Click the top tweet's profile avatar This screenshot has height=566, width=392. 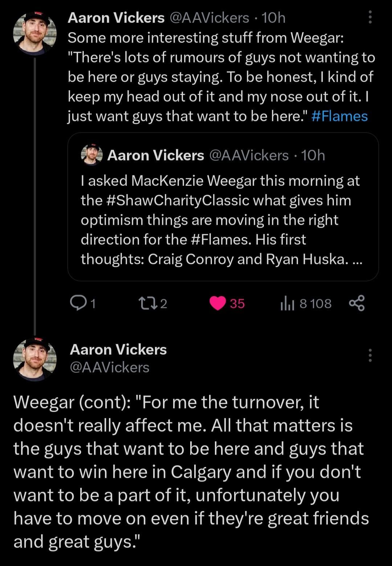pyautogui.click(x=35, y=33)
